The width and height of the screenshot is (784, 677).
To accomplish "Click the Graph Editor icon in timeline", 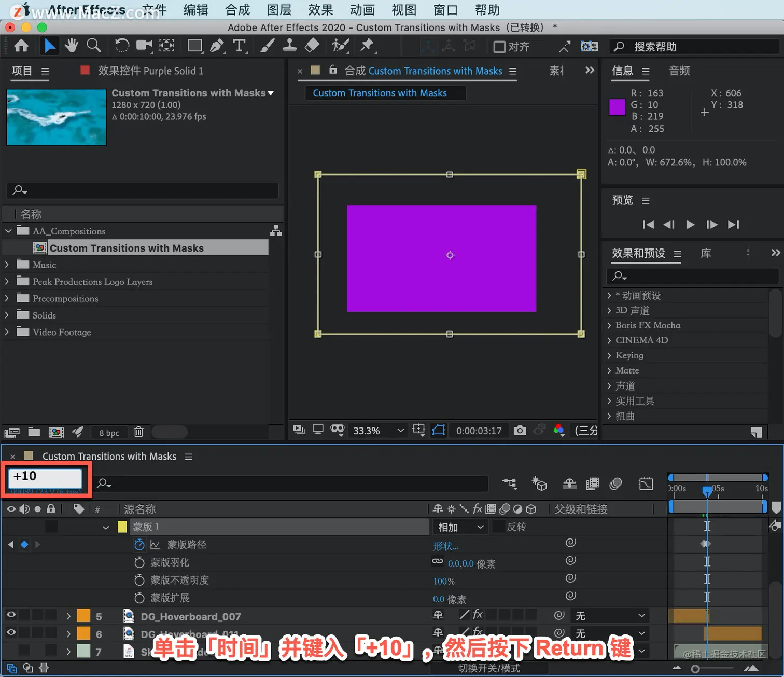I will (x=646, y=484).
